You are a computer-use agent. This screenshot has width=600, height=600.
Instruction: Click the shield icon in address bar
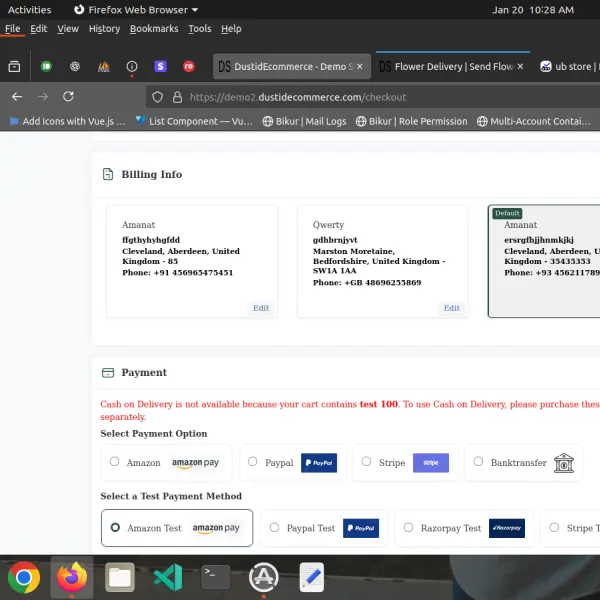point(155,97)
